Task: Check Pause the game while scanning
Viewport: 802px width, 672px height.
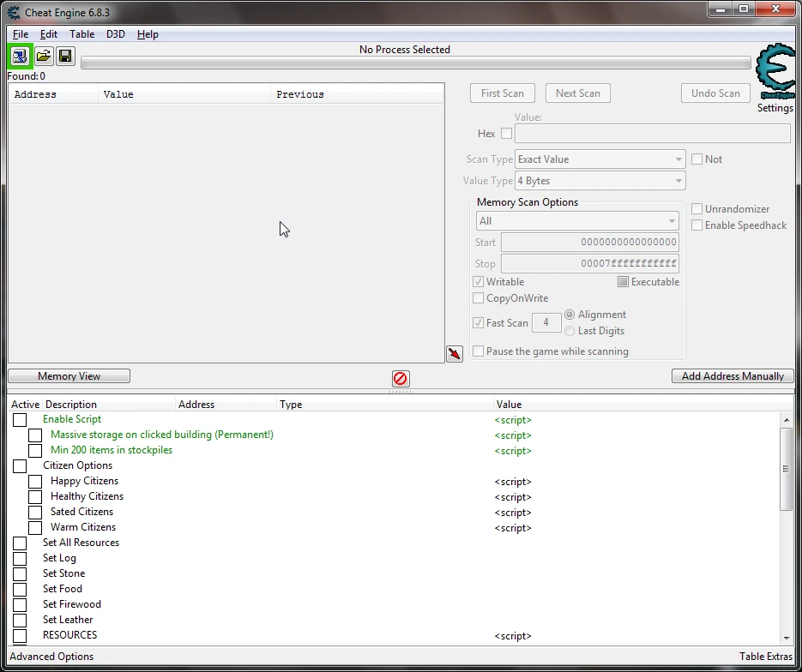Action: (479, 351)
